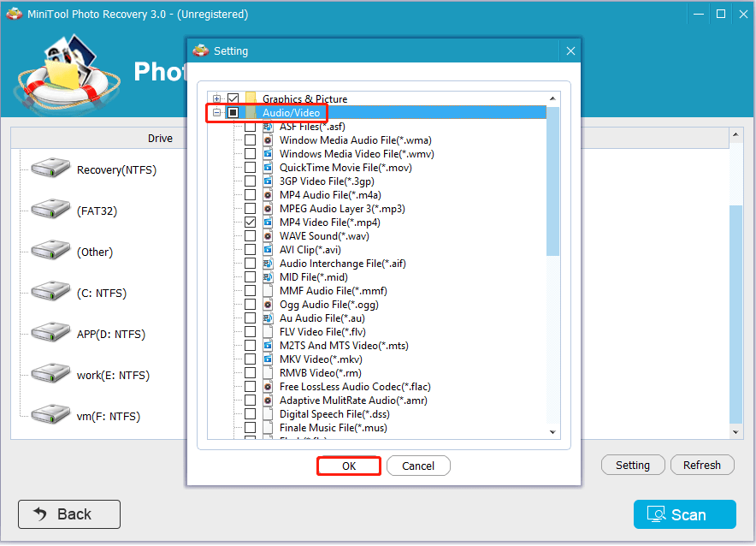Maximize the MiniTool Photo Recovery window

point(721,14)
